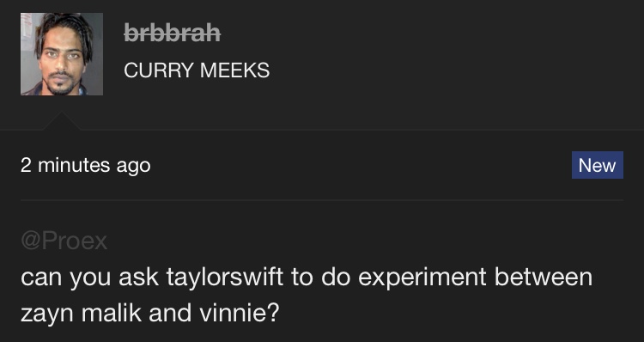Screen dimensions: 644x342
Task: Open the @Proex mention link
Action: pyautogui.click(x=64, y=241)
